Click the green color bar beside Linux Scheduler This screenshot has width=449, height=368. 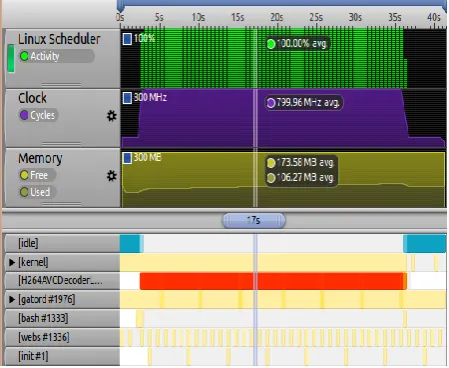(11, 59)
